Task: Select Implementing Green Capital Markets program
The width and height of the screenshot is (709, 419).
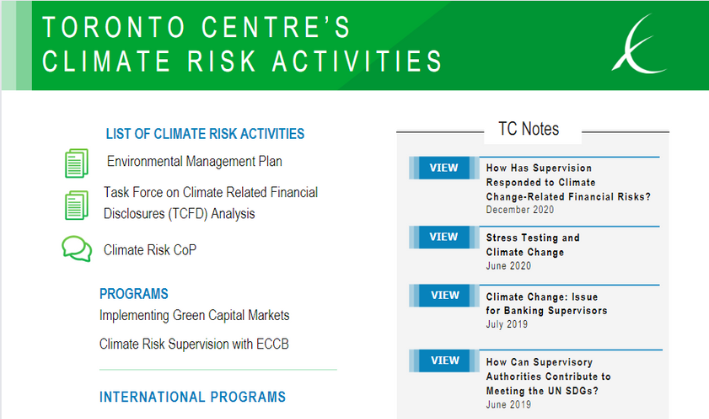Action: [x=194, y=315]
